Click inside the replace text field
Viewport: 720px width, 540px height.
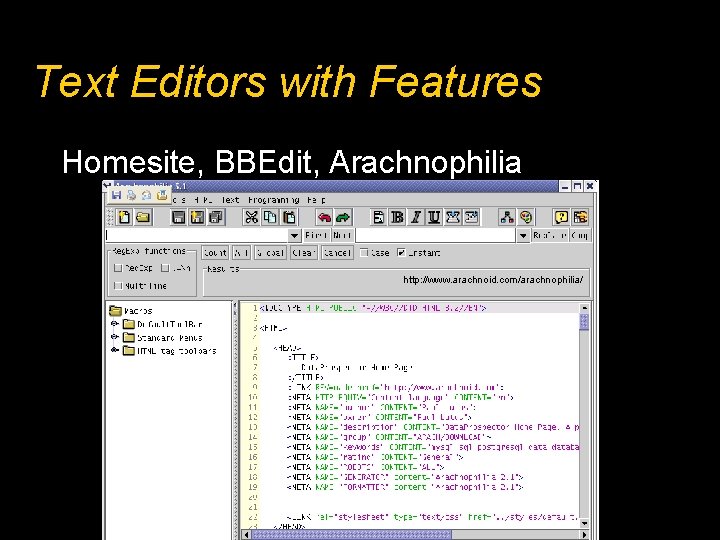[x=436, y=236]
